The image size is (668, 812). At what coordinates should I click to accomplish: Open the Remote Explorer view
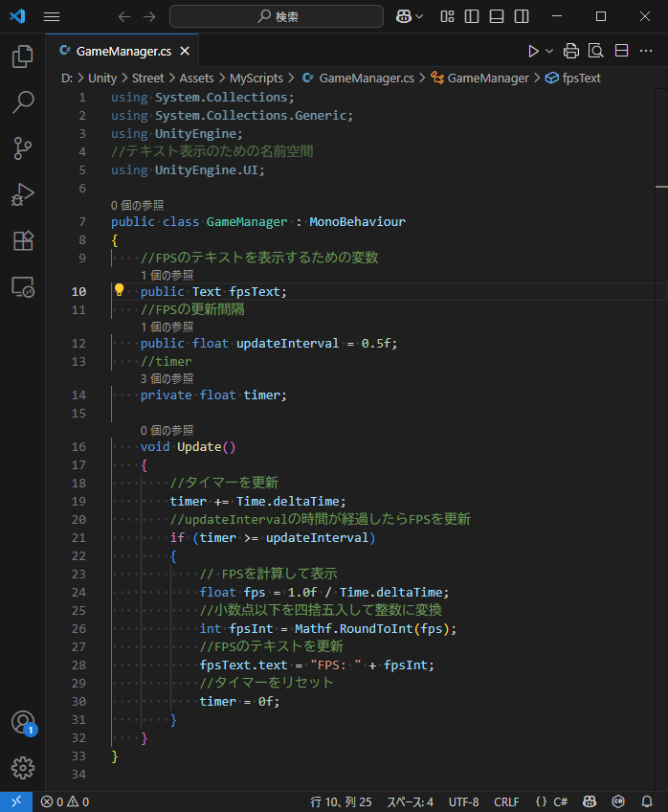(x=23, y=286)
